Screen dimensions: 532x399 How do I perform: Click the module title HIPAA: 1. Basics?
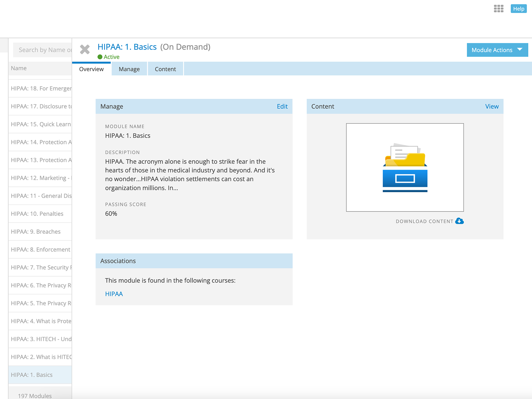click(127, 47)
